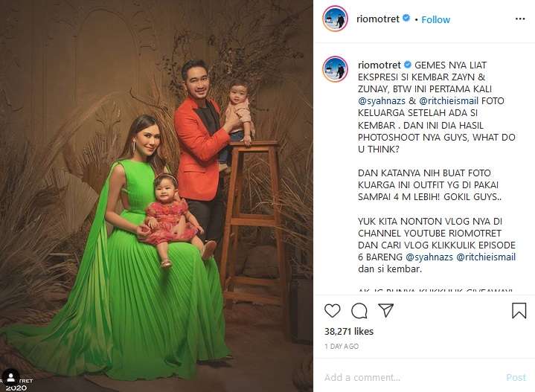Click riomotret profile avatar in header
This screenshot has width=535, height=392.
(335, 19)
